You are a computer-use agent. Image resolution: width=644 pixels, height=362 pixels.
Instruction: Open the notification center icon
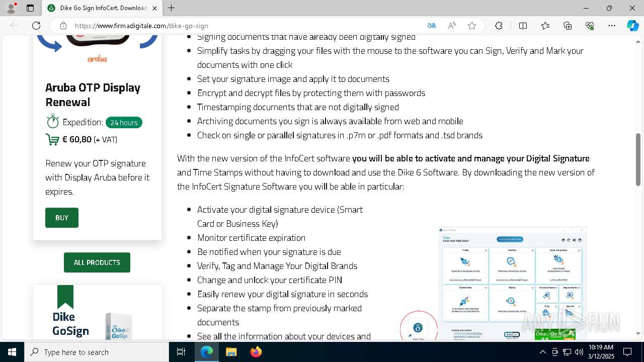pyautogui.click(x=627, y=352)
